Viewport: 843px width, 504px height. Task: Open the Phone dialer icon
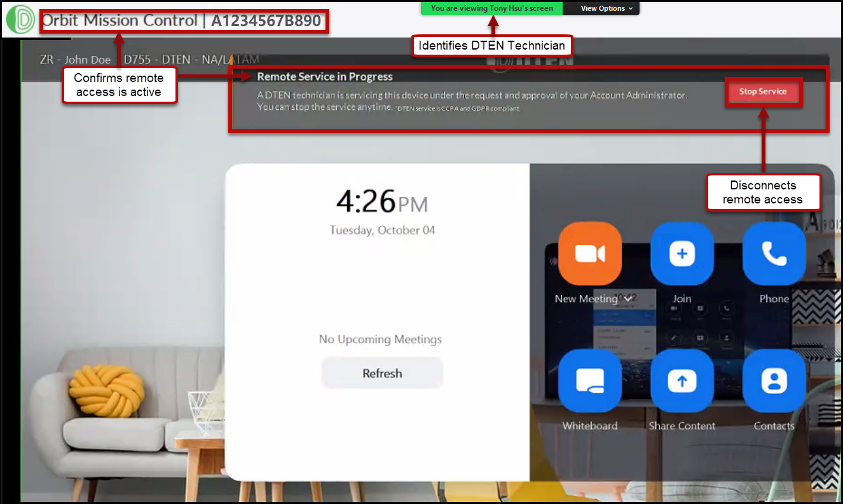point(774,254)
